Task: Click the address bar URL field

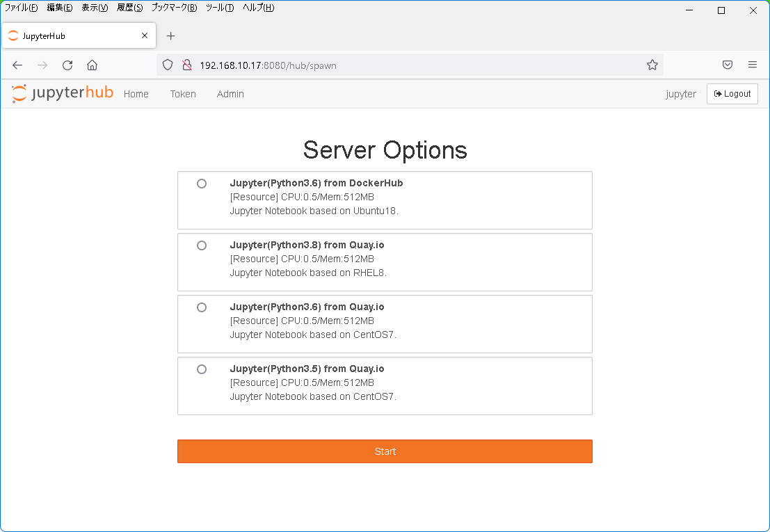Action: point(410,65)
